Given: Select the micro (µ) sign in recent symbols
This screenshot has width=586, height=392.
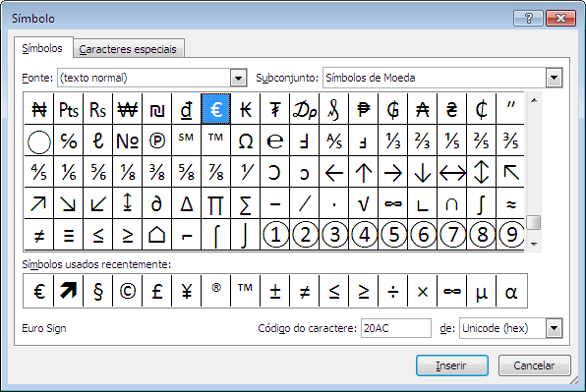Looking at the screenshot, I should click(482, 291).
